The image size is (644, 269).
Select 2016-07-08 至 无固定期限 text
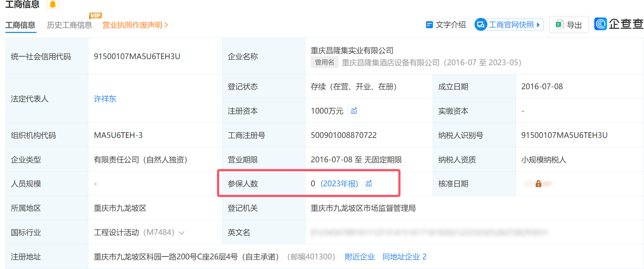pos(356,160)
